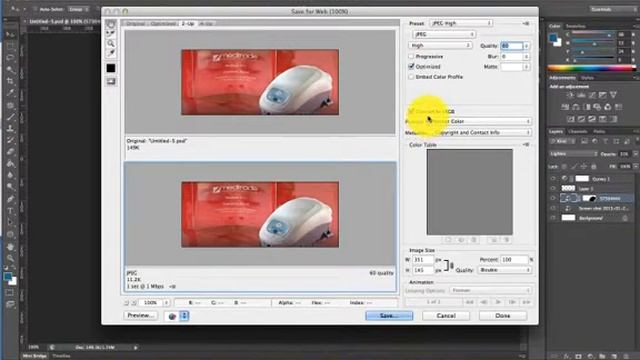
Task: Select the Lasso tool in Photoshop toolbar
Action: coord(10,58)
